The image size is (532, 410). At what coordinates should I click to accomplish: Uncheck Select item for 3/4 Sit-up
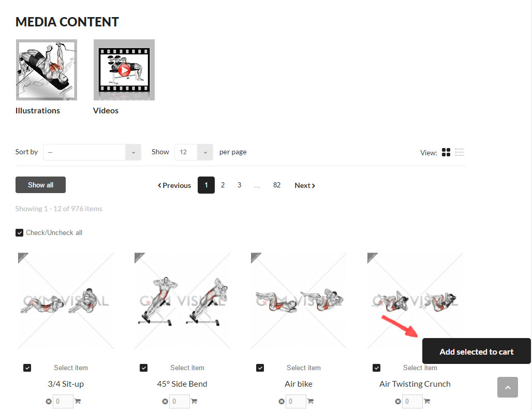click(27, 368)
